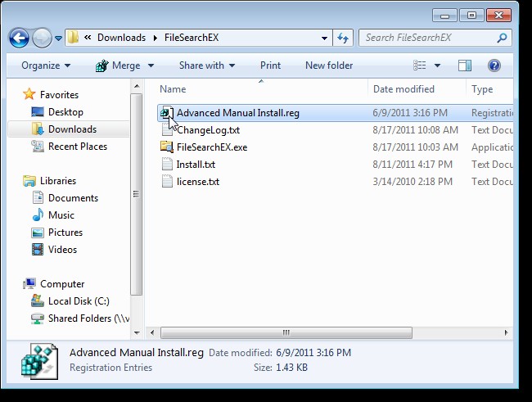This screenshot has height=402, width=532.
Task: Click Downloads in the address breadcrumb
Action: pyautogui.click(x=121, y=38)
